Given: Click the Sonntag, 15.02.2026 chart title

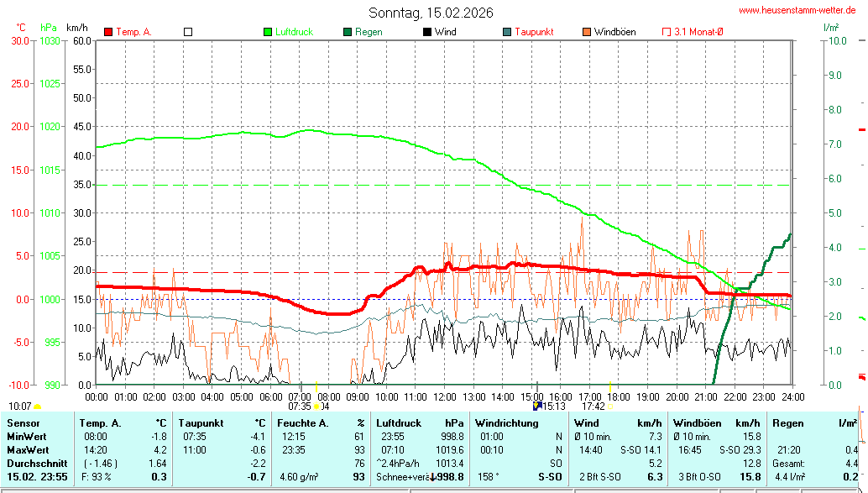Looking at the screenshot, I should 431,13.
